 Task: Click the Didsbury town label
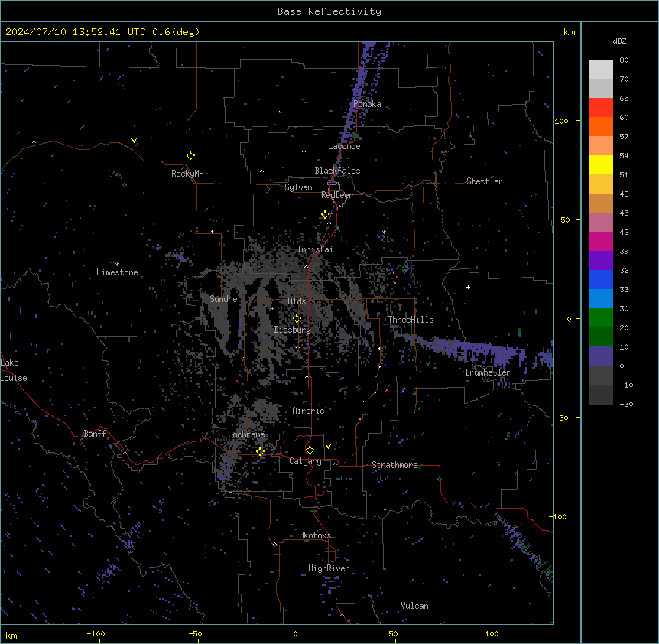(x=293, y=330)
